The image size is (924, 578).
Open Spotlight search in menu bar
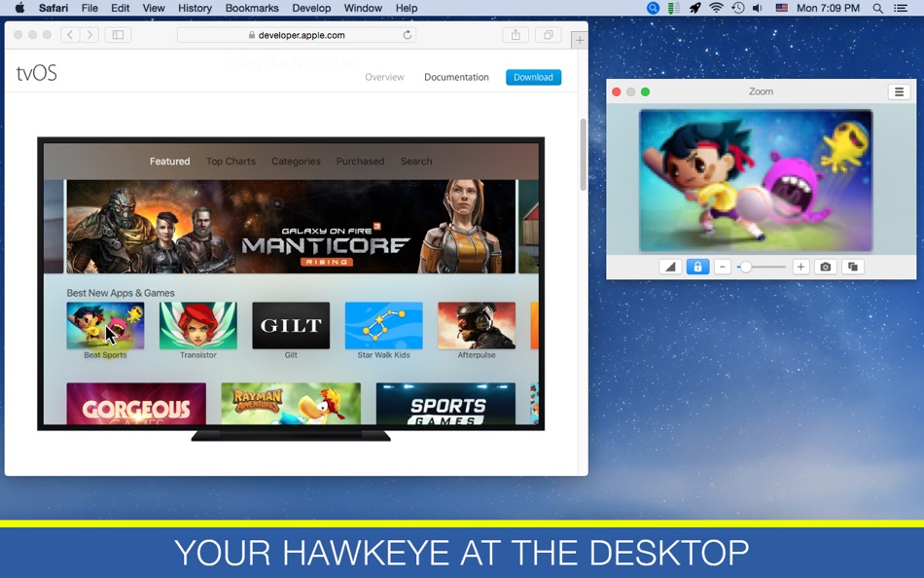pos(877,8)
